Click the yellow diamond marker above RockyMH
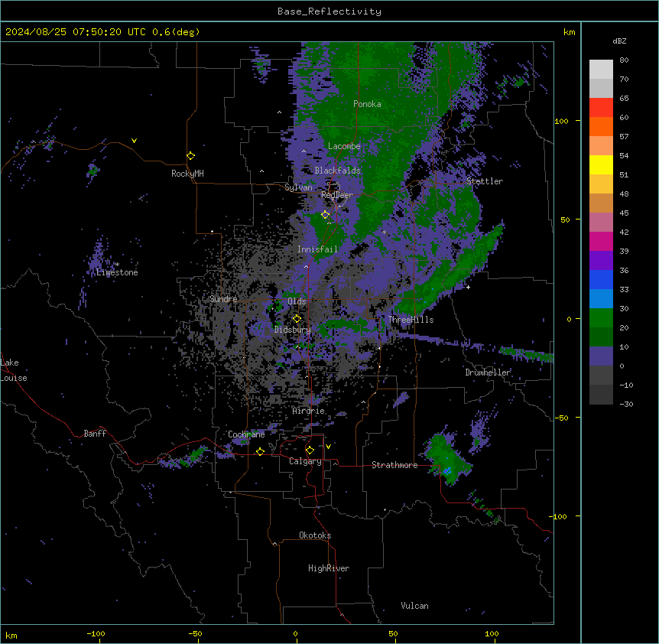659x644 pixels. 190,156
